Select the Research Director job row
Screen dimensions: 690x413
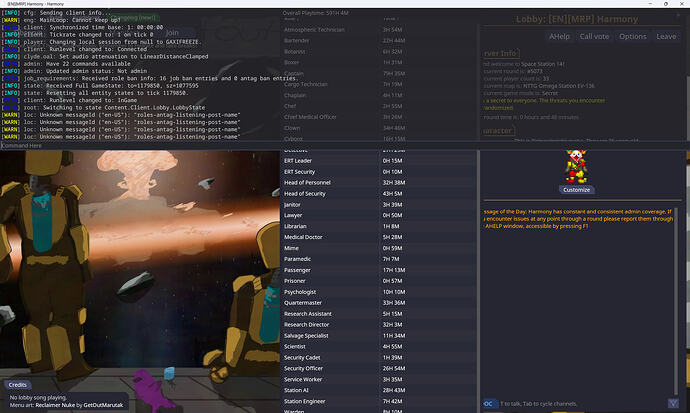[378, 325]
